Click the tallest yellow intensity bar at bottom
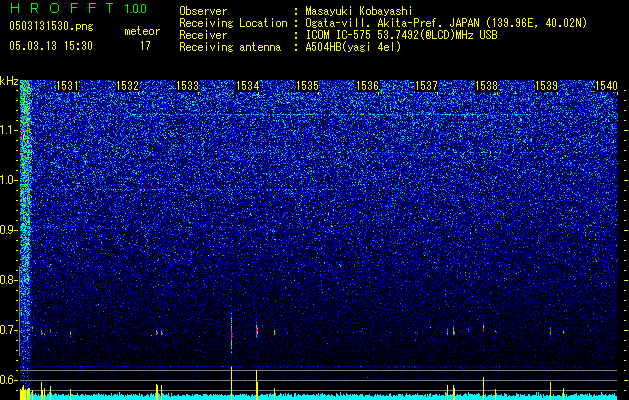 point(231,383)
